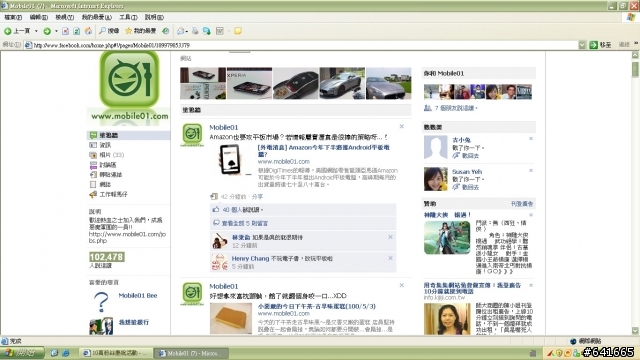The height and width of the screenshot is (360, 640).
Task: Stop page loading with the red X icon
Action: tap(65, 31)
